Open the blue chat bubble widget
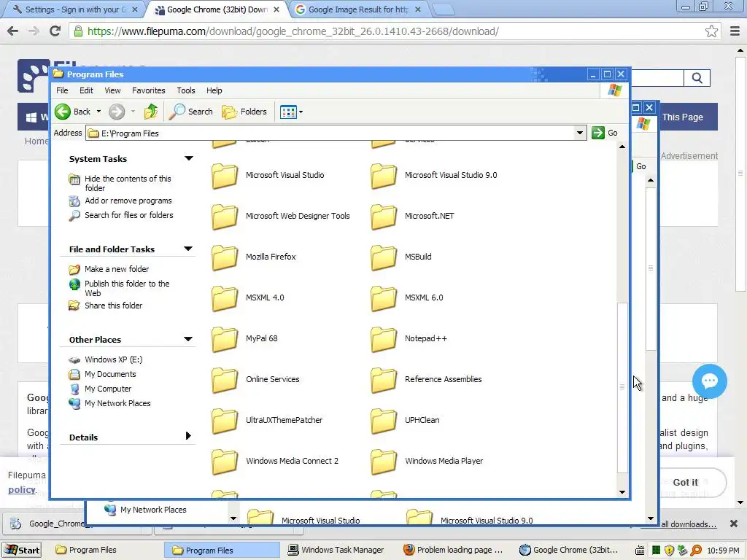This screenshot has width=747, height=560. point(709,381)
